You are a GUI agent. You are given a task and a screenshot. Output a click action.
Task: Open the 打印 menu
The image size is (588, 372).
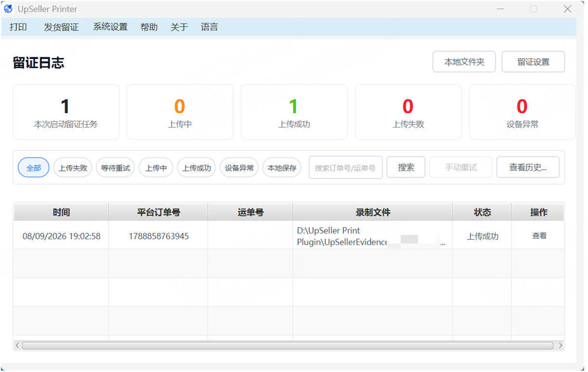pyautogui.click(x=18, y=27)
